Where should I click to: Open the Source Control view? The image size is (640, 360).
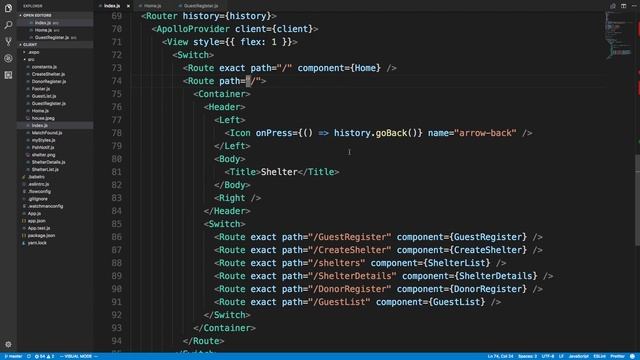[x=8, y=42]
